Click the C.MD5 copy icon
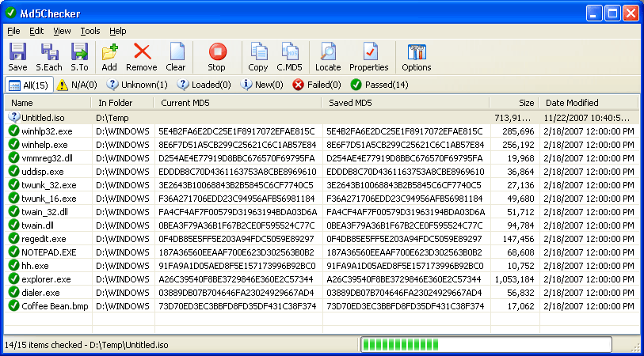The image size is (644, 356). [x=290, y=58]
